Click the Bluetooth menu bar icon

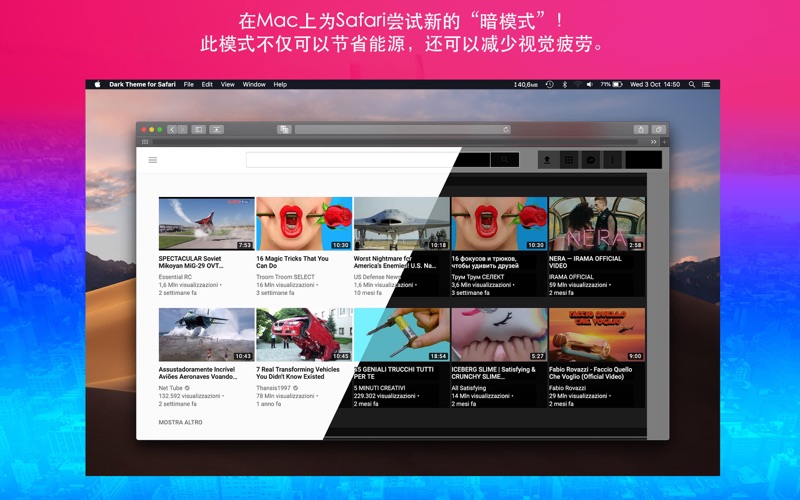tap(565, 85)
